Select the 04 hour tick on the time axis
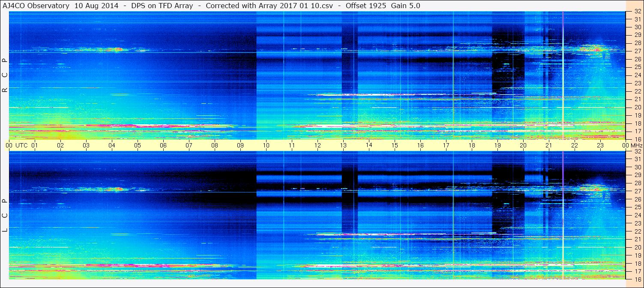The height and width of the screenshot is (288, 644). (x=112, y=145)
